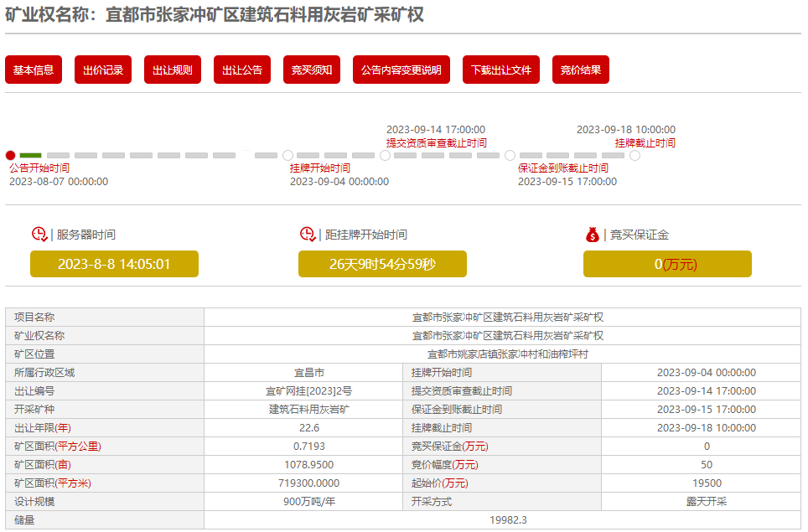Click the green progress segment on timeline
Image resolution: width=808 pixels, height=532 pixels.
(x=31, y=155)
